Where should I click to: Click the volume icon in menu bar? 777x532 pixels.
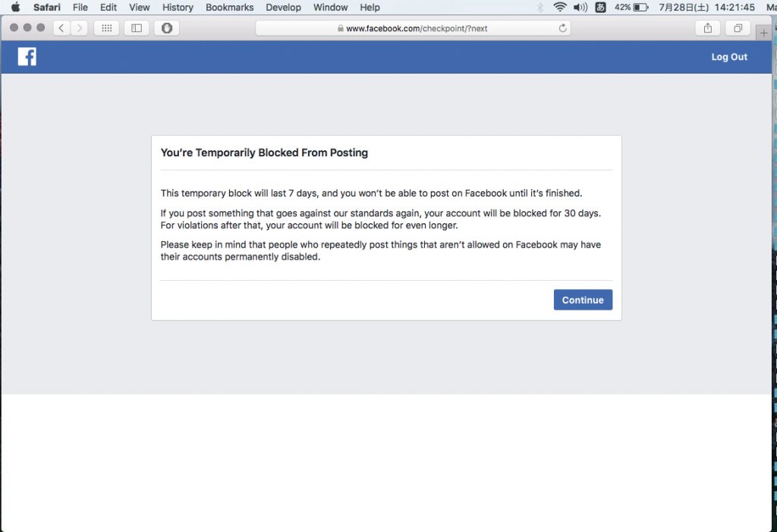pos(580,8)
